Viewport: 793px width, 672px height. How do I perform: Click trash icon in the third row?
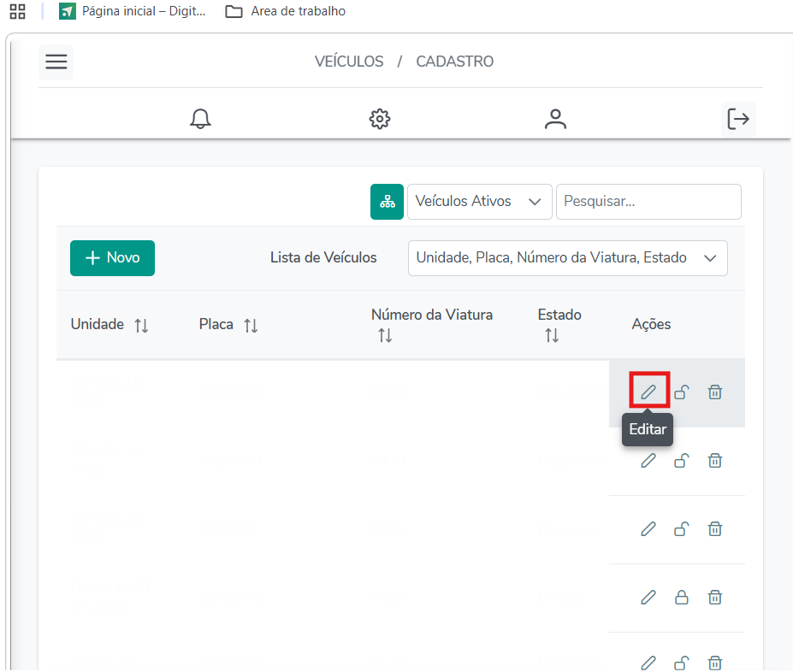pyautogui.click(x=715, y=529)
